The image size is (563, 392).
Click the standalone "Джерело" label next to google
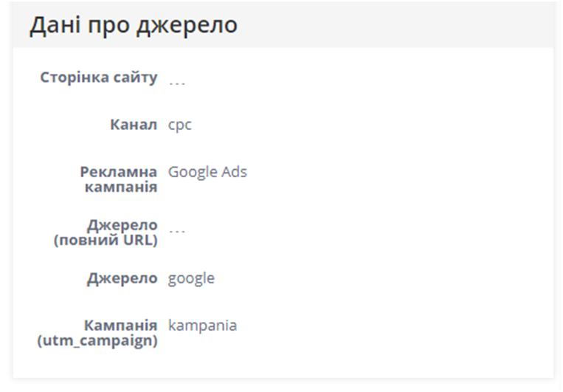coord(122,278)
